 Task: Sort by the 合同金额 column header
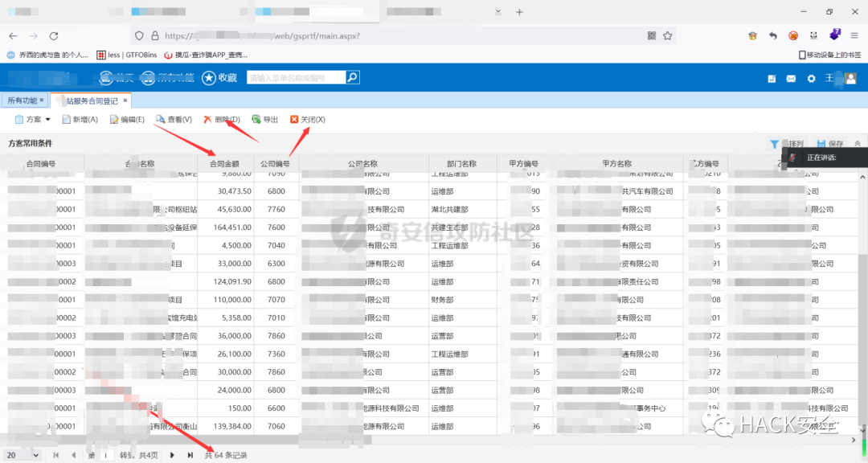click(225, 164)
